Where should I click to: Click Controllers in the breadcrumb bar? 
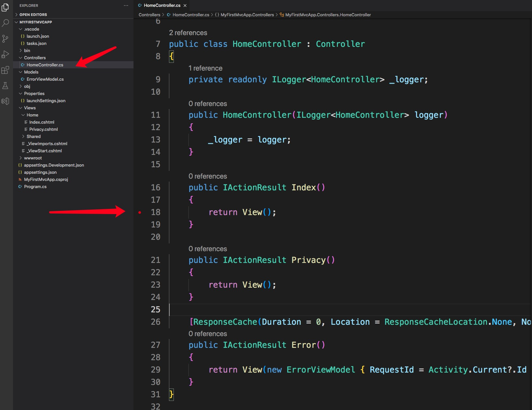[149, 15]
